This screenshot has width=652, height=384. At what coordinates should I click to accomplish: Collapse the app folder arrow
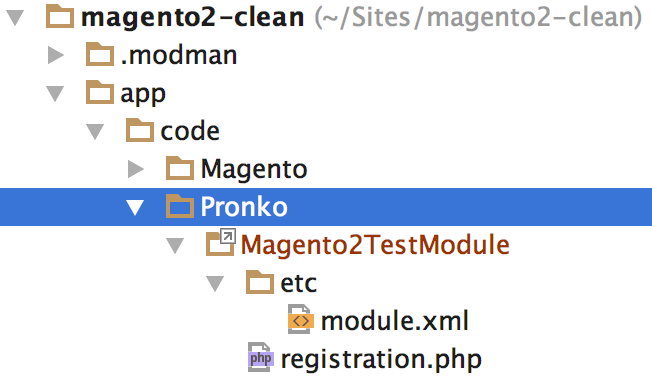[x=55, y=94]
